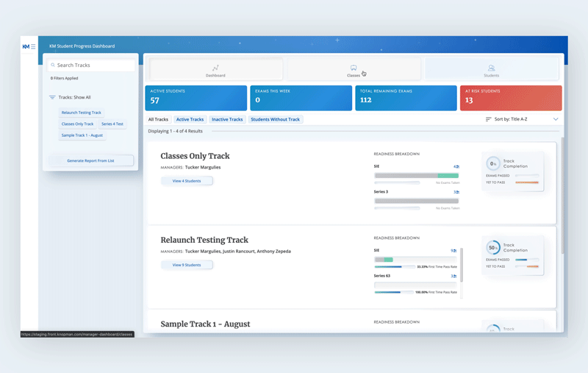Click the filter icon beside Tracks: Show All
The height and width of the screenshot is (373, 588).
(x=52, y=97)
